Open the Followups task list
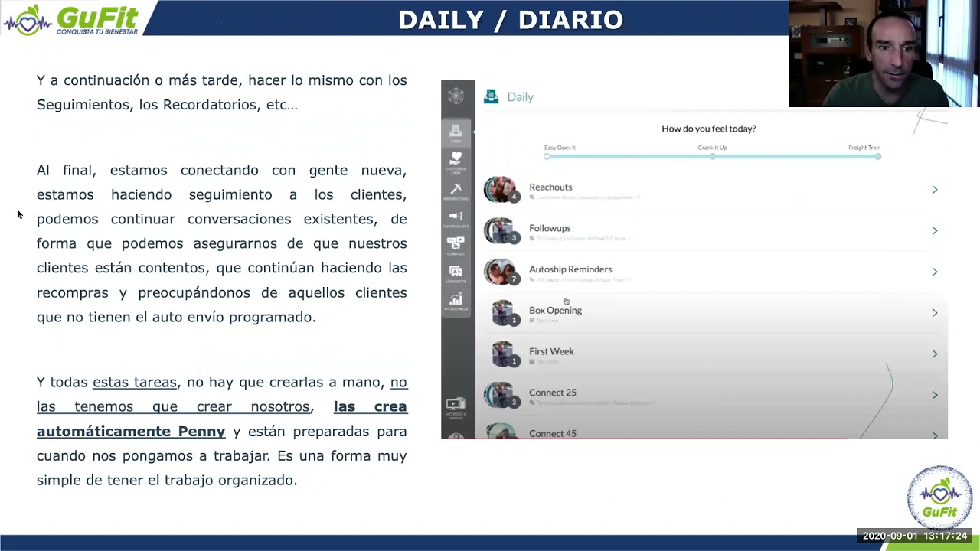 click(x=714, y=230)
